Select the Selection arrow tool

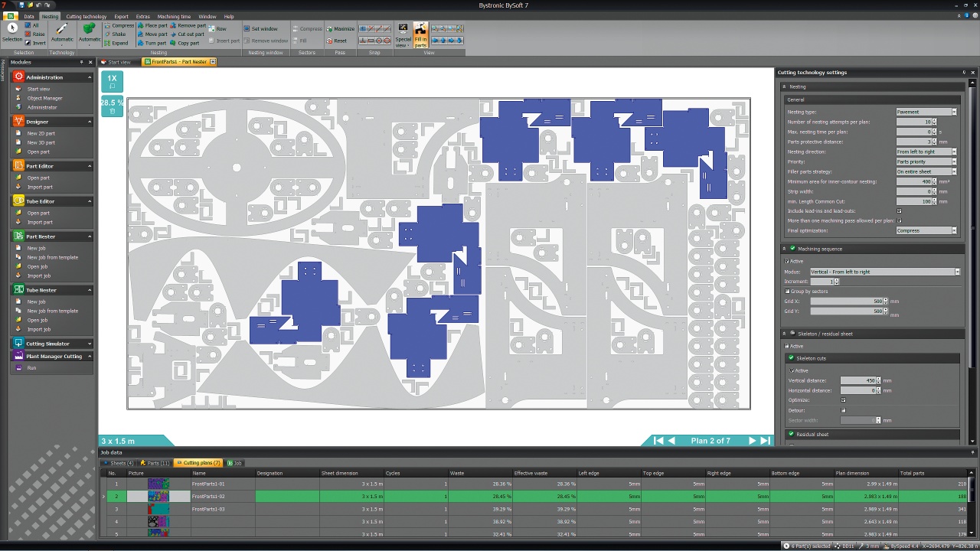pos(12,32)
